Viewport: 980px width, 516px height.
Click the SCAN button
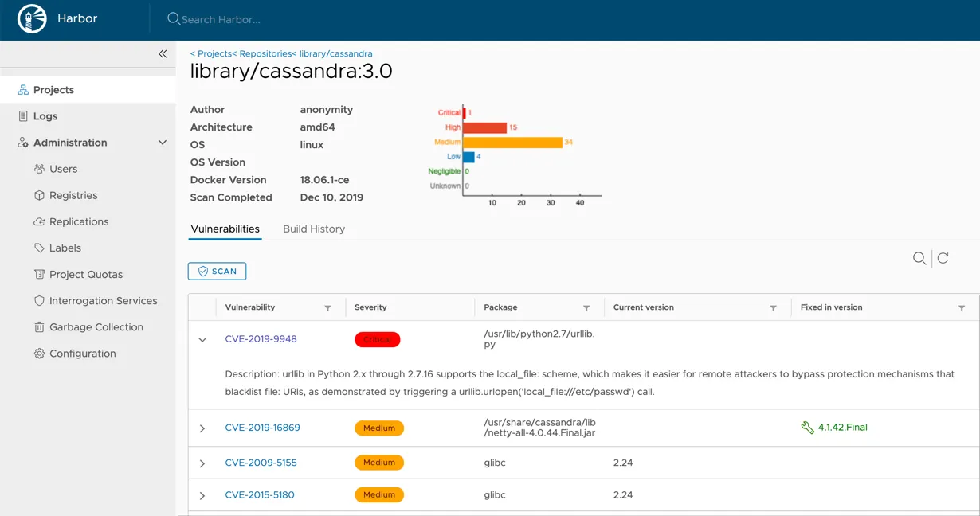217,272
